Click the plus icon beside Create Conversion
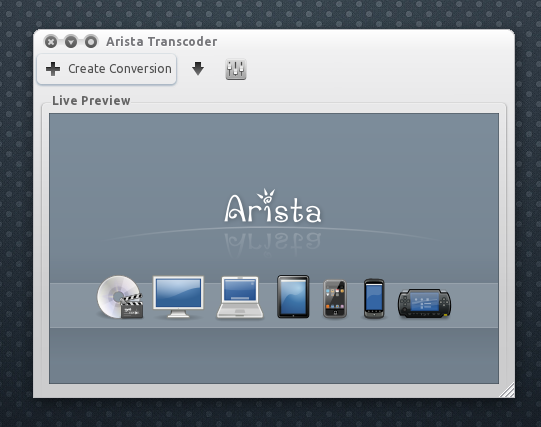The image size is (541, 427). pos(53,69)
